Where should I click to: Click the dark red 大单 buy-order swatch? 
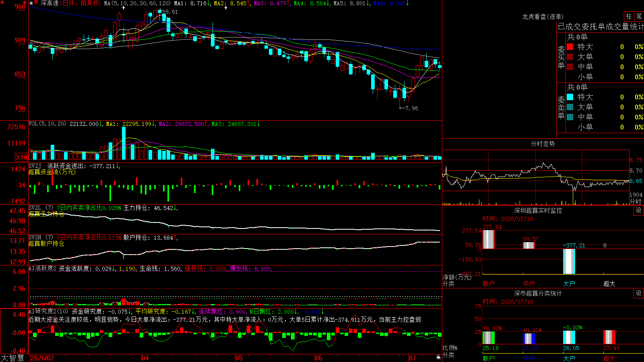pos(570,57)
